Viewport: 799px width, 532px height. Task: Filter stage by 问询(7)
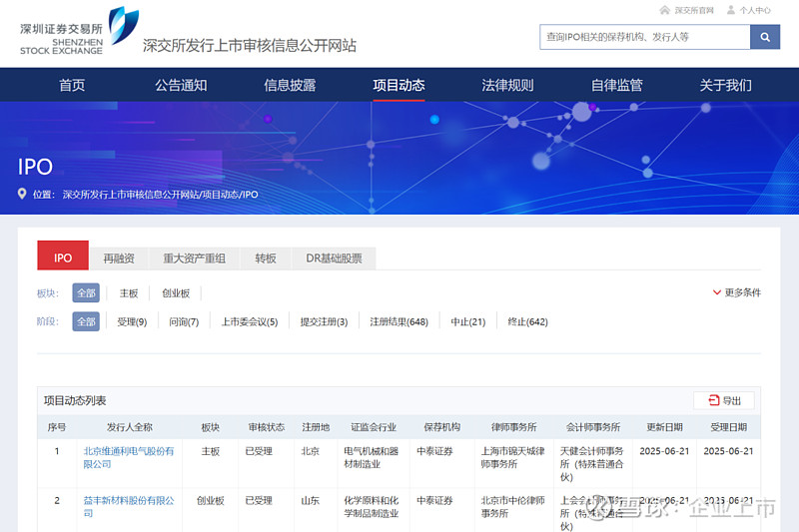pyautogui.click(x=184, y=321)
